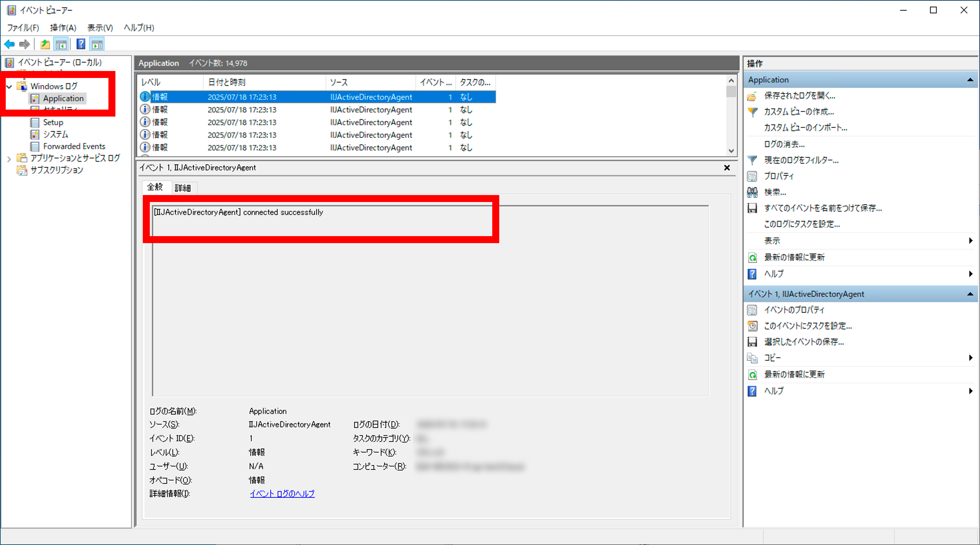Open the 操作(A) menu
The image size is (980, 545).
point(63,28)
